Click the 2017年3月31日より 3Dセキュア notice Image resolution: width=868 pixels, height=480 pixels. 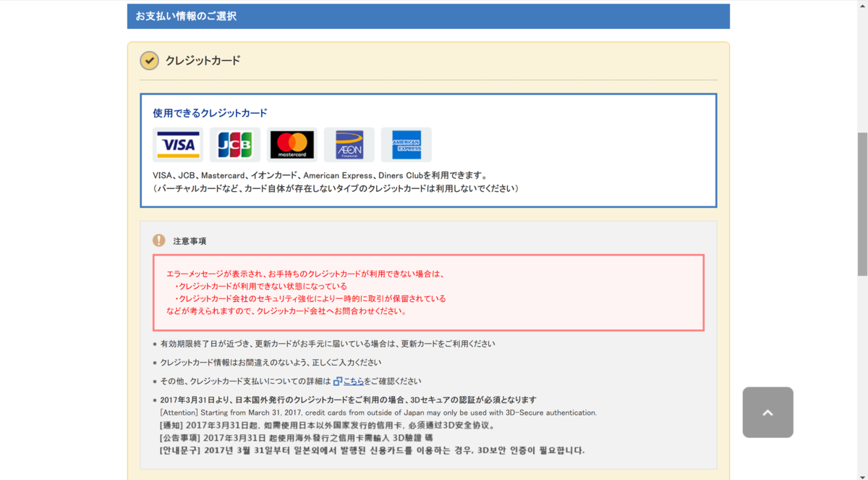(348, 400)
